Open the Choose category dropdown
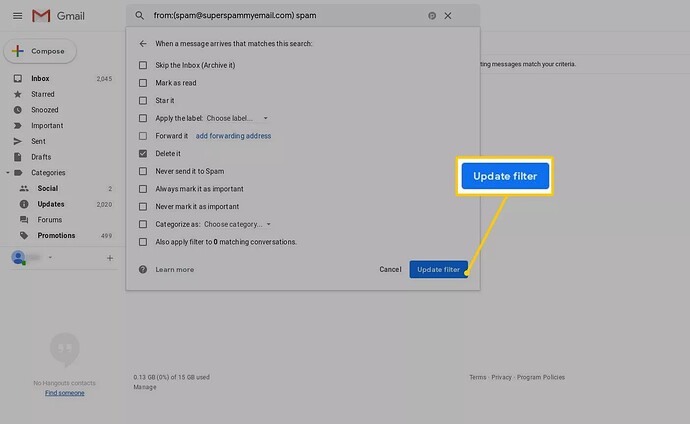The width and height of the screenshot is (690, 424). click(x=237, y=224)
